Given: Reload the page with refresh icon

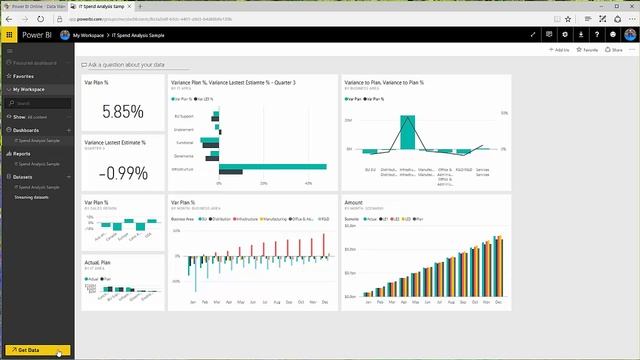Looking at the screenshot, I should coord(40,19).
